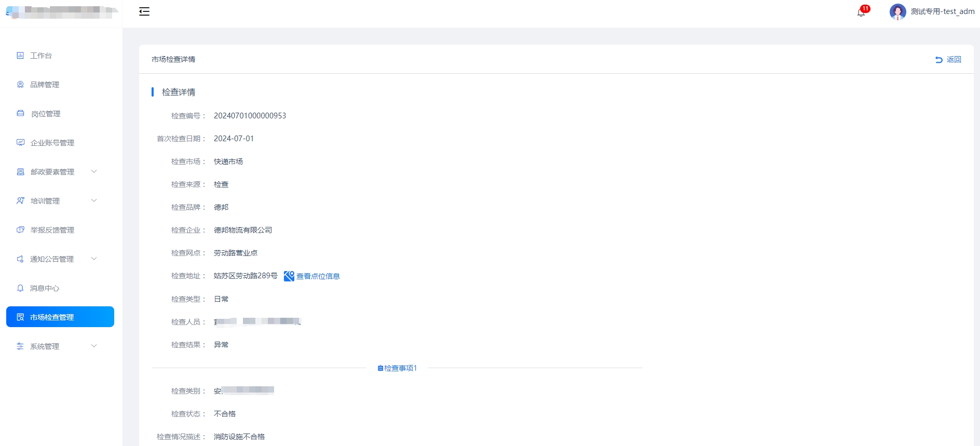This screenshot has width=980, height=446.
Task: Click the 日常 inspection type value
Action: [x=221, y=299]
